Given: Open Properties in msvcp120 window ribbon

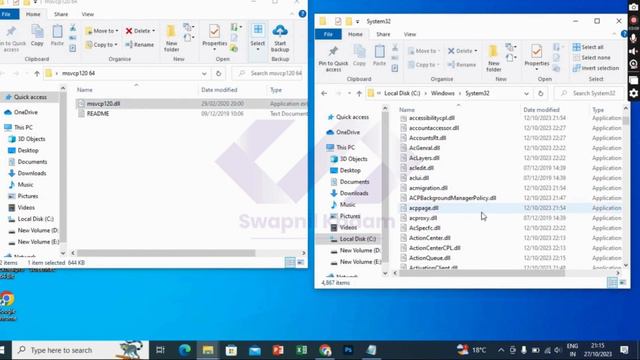Looking at the screenshot, I should [215, 37].
